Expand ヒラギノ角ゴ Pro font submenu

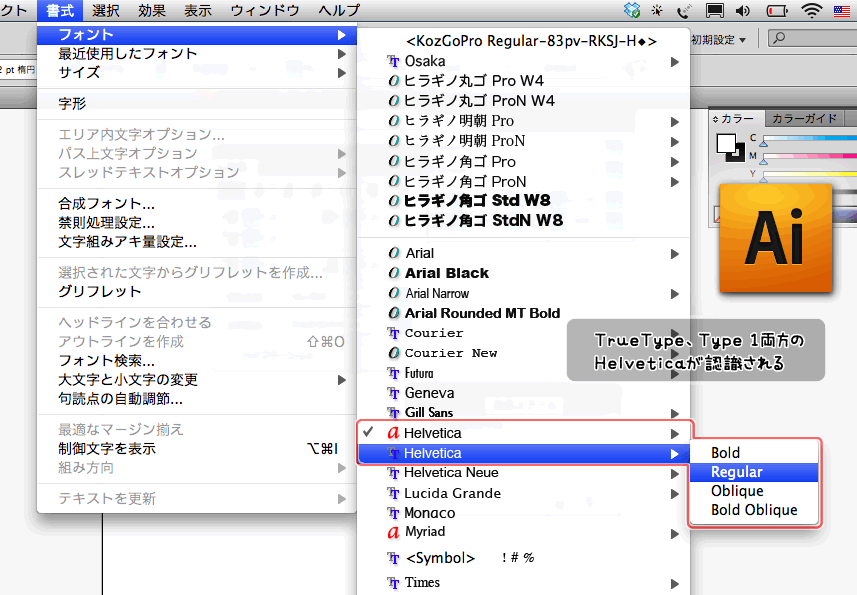coord(524,162)
